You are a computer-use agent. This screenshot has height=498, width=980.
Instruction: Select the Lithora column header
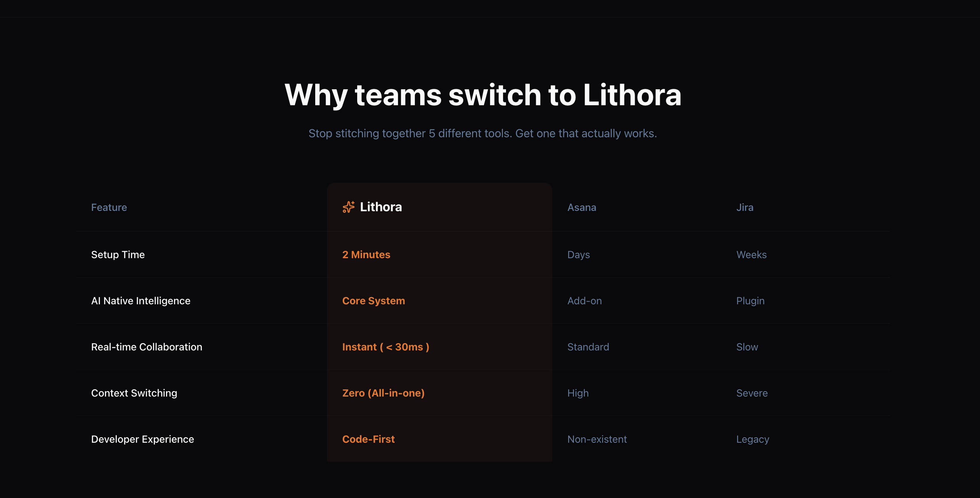[x=380, y=207]
